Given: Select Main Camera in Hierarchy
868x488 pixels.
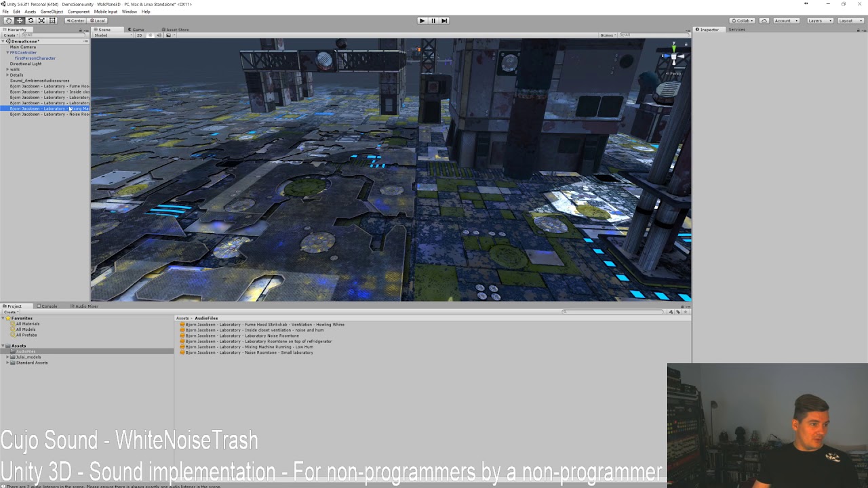Looking at the screenshot, I should tap(23, 47).
